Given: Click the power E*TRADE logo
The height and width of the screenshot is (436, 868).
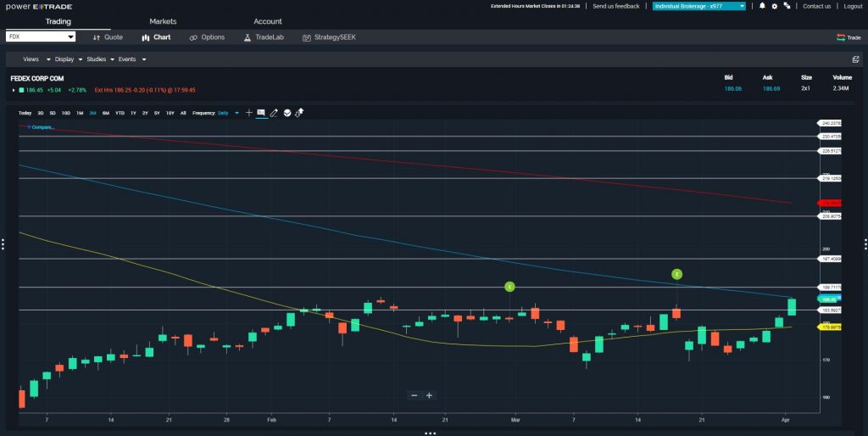Looking at the screenshot, I should [x=39, y=6].
